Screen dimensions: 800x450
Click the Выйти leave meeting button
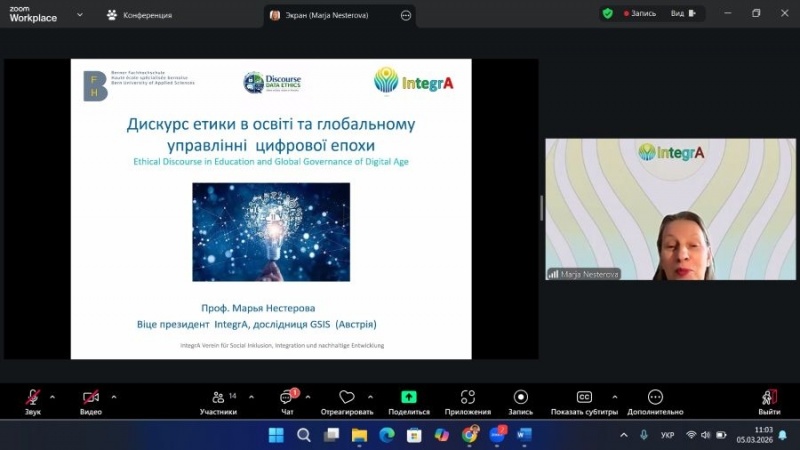(768, 401)
